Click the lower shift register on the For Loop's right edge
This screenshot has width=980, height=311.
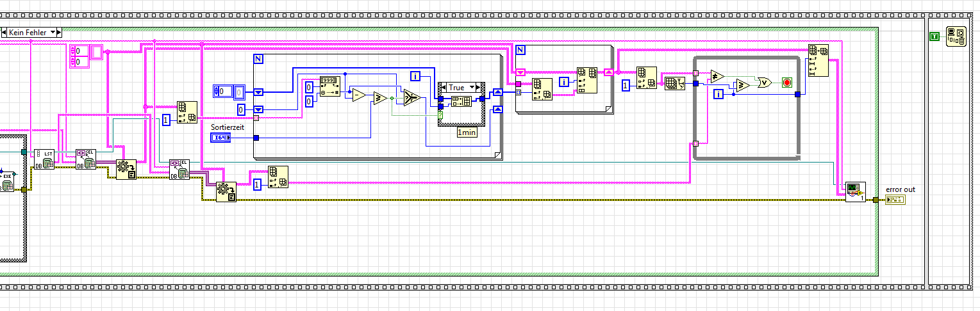(497, 109)
